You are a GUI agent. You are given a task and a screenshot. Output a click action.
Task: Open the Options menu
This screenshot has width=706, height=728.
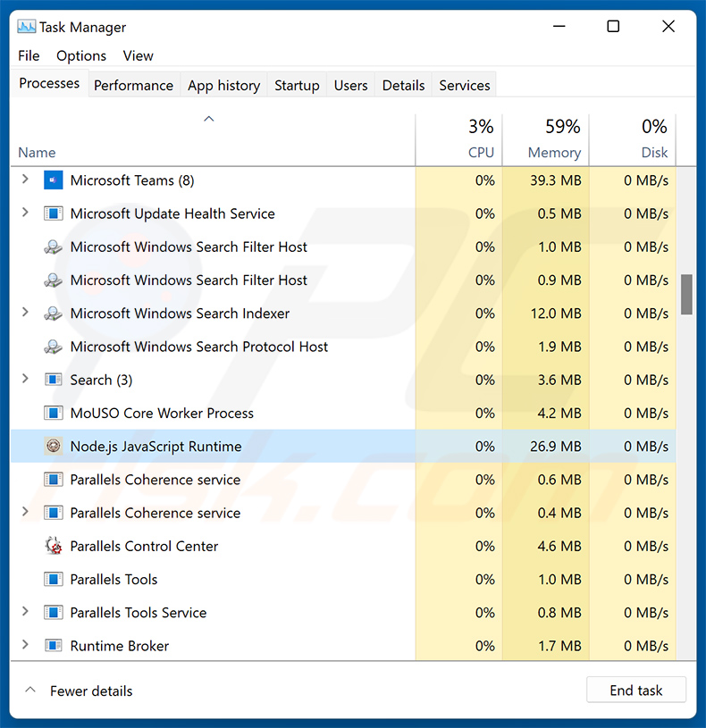81,55
